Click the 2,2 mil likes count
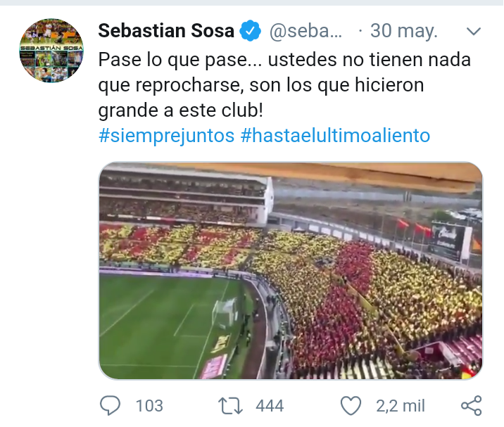Image resolution: width=504 pixels, height=427 pixels. coord(400,406)
